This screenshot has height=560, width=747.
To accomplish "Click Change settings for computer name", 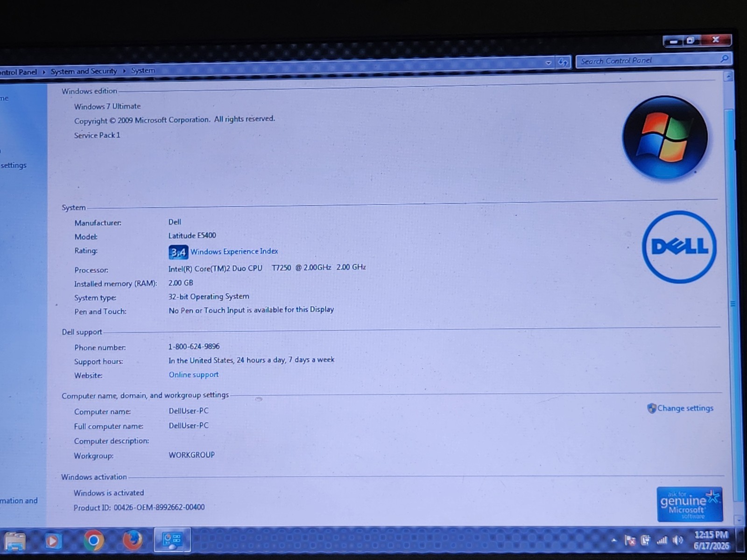I will (685, 408).
